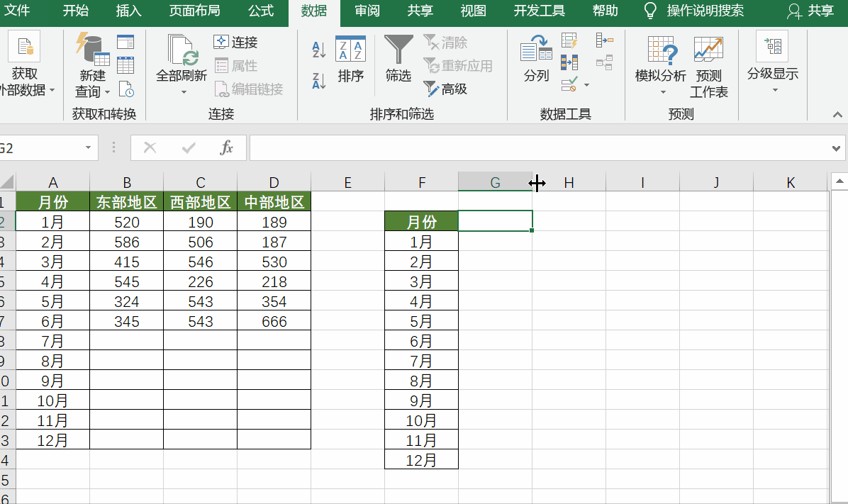Toggle the 筛选 filter funnel
848x504 pixels.
click(398, 59)
